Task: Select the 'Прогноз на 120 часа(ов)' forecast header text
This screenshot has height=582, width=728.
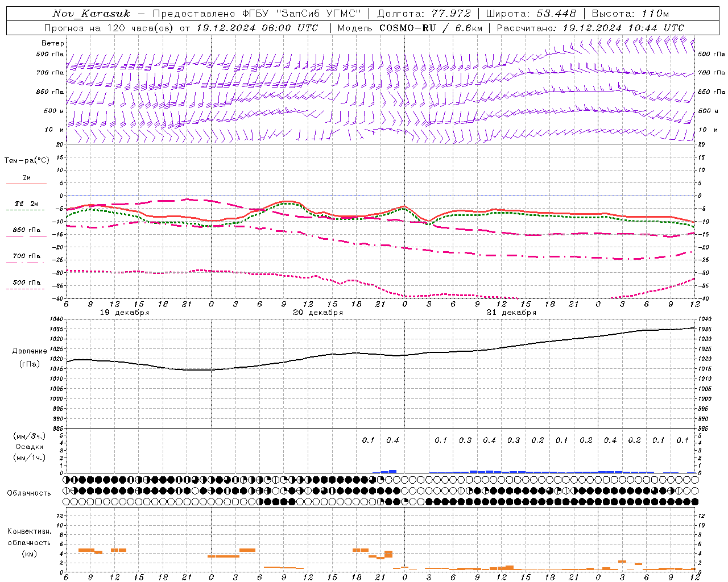Action: coord(109,28)
